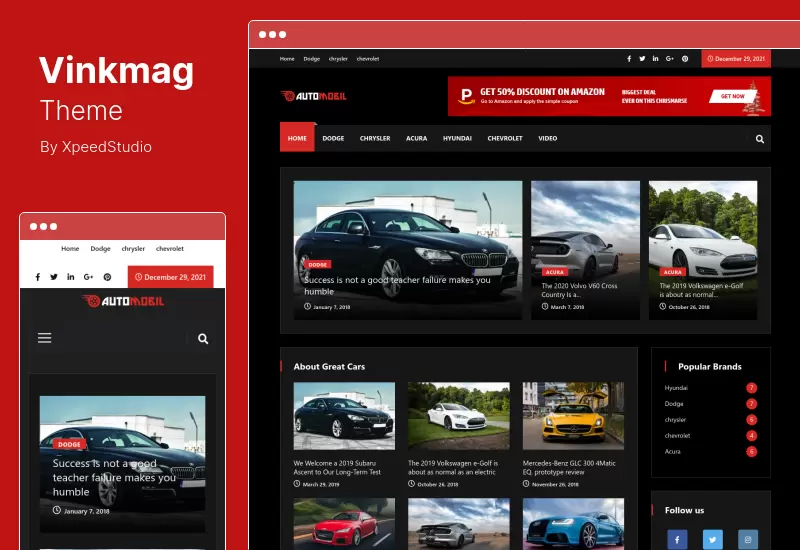Viewport: 800px width, 550px height.
Task: Open the blue Audi thumbnail in second row
Action: coord(573,524)
